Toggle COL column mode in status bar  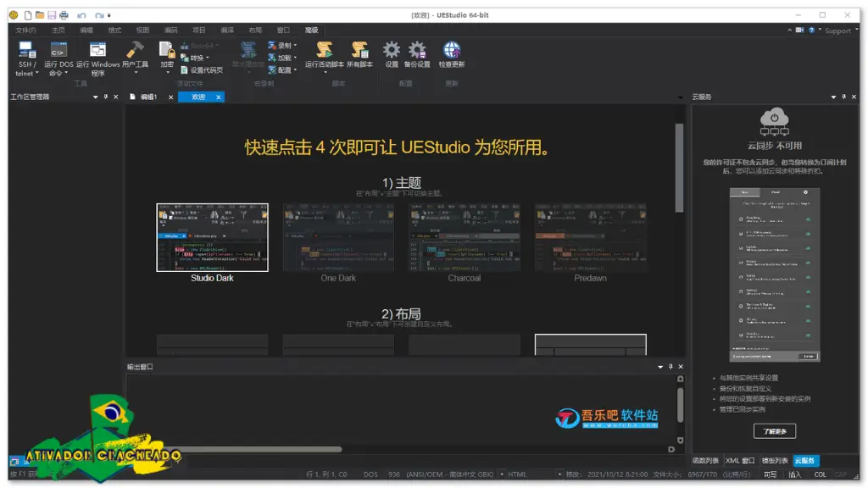point(820,474)
